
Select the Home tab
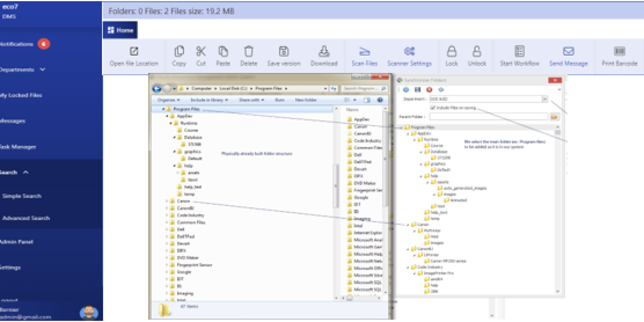click(x=120, y=30)
